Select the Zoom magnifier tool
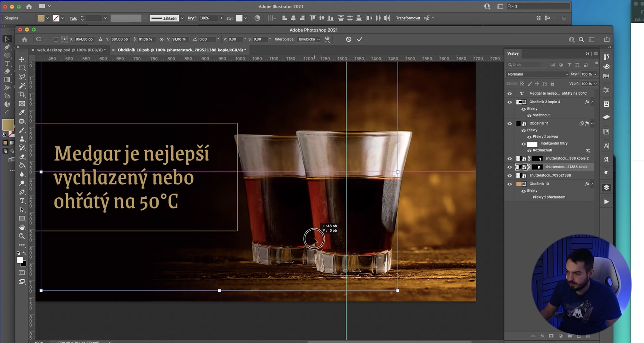Screen dimensions: 644x343 pyautogui.click(x=22, y=236)
